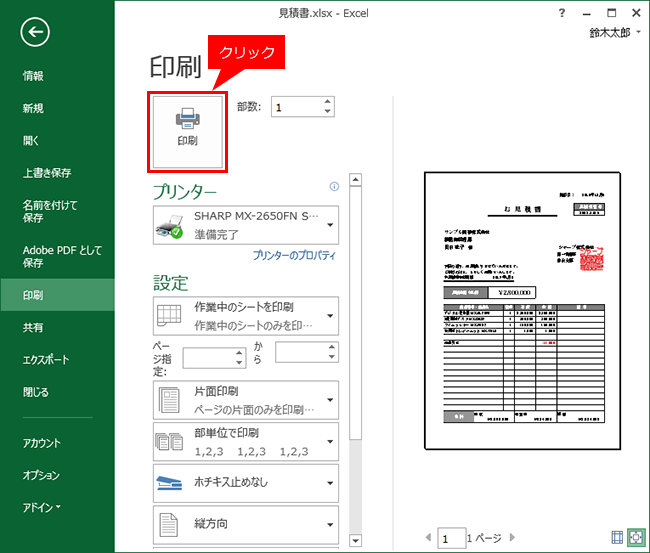This screenshot has width=650, height=553.
Task: Choose 閉じる in the sidebar
Action: 36,392
